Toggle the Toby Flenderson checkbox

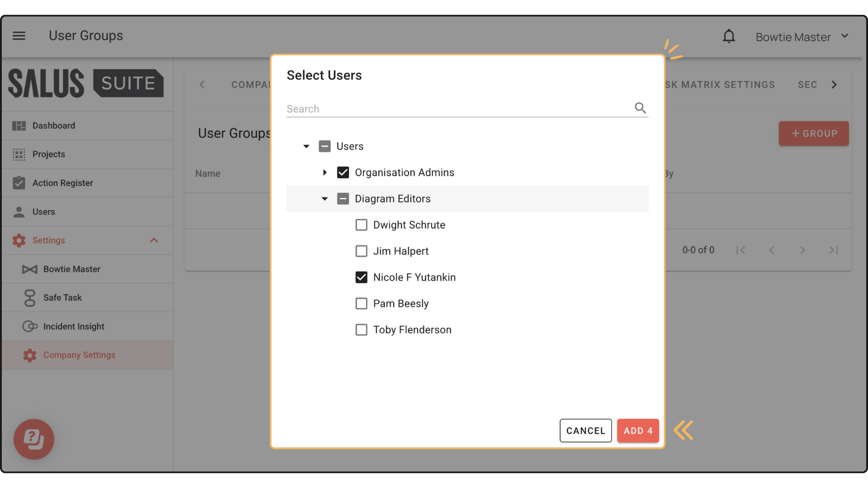[x=361, y=330]
